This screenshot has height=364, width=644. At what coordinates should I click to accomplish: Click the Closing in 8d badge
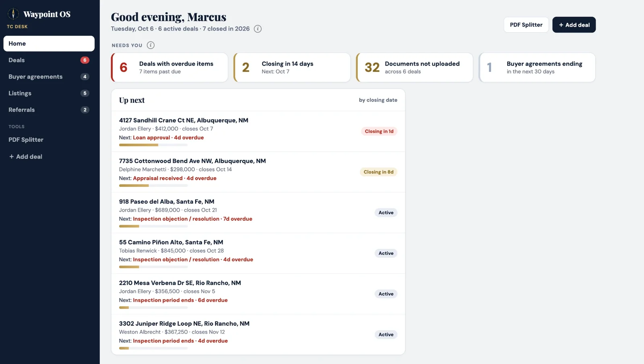click(x=378, y=172)
